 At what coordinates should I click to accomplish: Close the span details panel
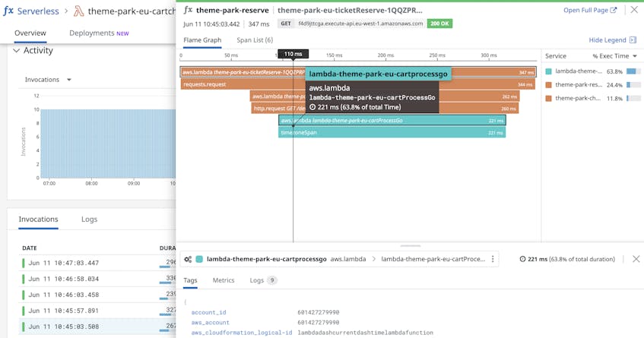coord(636,259)
